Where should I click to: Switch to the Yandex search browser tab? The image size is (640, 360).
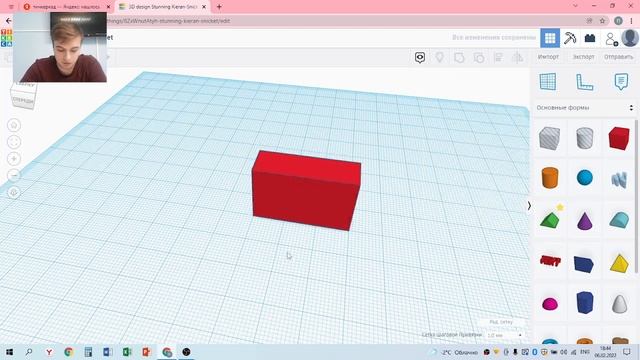click(x=67, y=7)
